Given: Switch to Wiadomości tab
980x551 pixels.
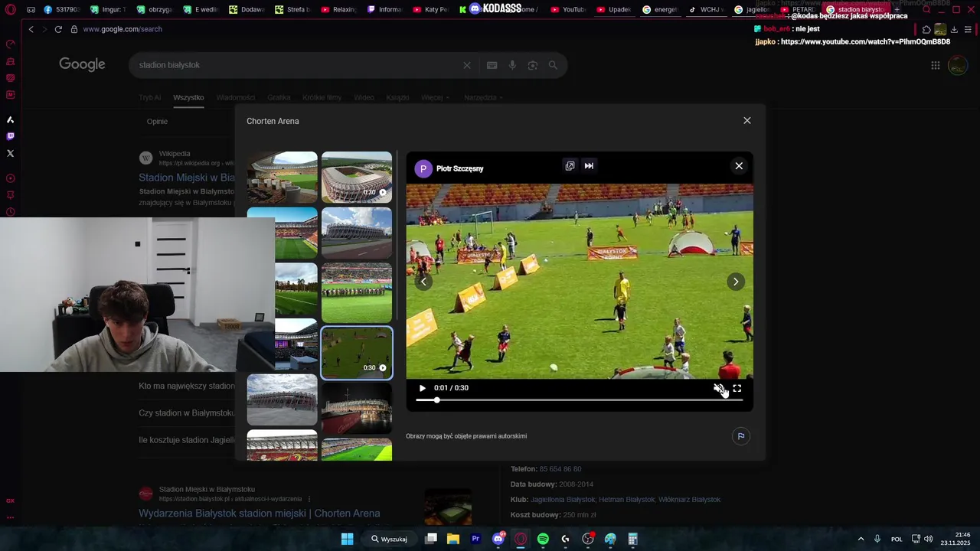Looking at the screenshot, I should pyautogui.click(x=236, y=98).
